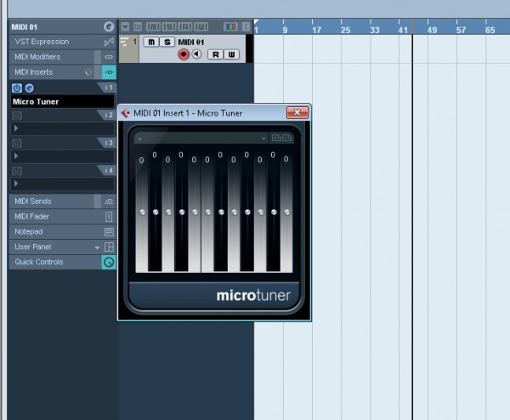This screenshot has width=510, height=420.
Task: Toggle the insert slot i3 power button
Action: 17,143
